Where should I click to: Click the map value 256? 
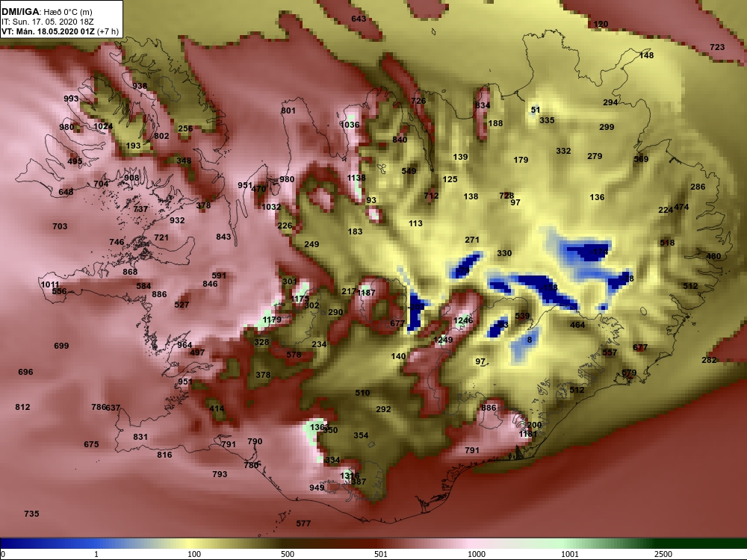185,128
